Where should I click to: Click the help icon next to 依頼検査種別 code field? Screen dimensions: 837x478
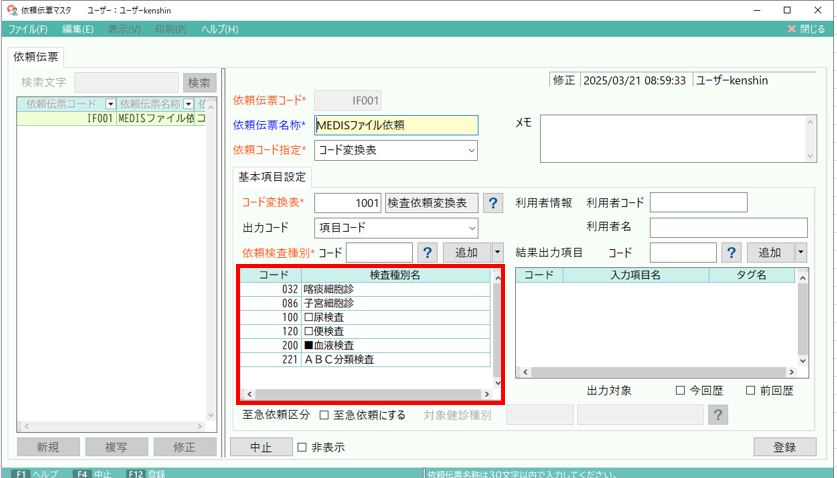click(427, 253)
